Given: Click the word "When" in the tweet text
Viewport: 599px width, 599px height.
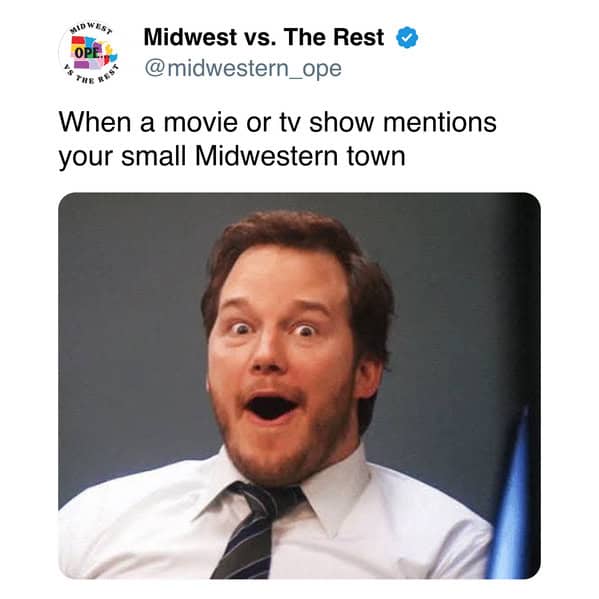Looking at the screenshot, I should 95,122.
